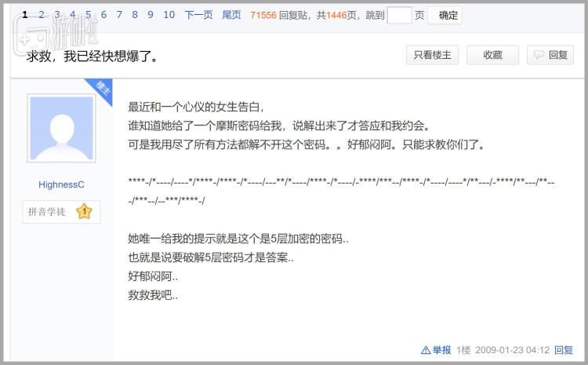588x365 pixels.
Task: Click the current page number 1
Action: pos(25,15)
